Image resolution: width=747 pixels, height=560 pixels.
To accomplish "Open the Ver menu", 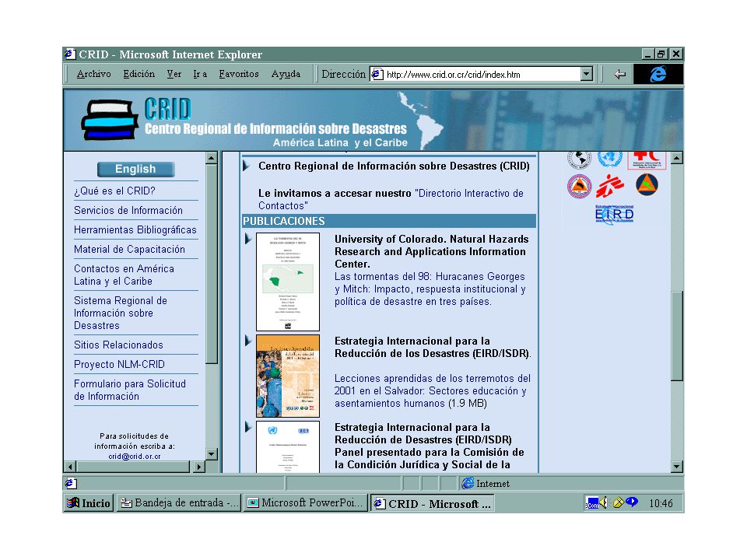I will click(174, 74).
